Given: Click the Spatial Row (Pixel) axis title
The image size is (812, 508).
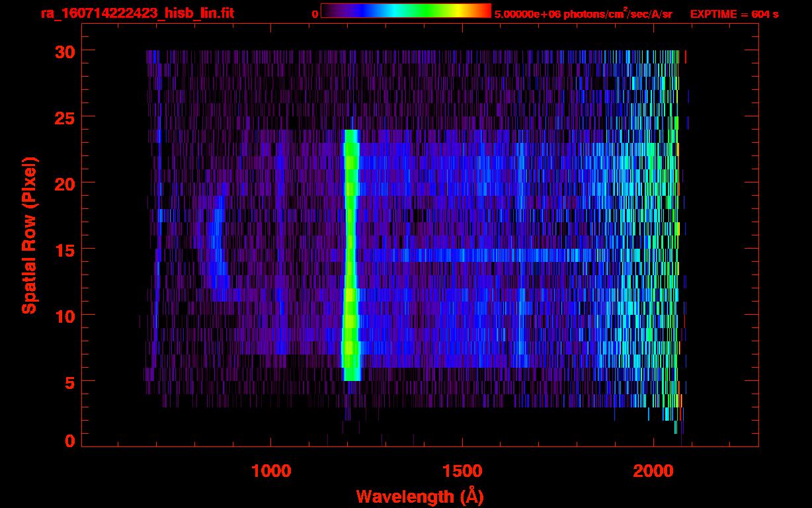Looking at the screenshot, I should (x=29, y=235).
